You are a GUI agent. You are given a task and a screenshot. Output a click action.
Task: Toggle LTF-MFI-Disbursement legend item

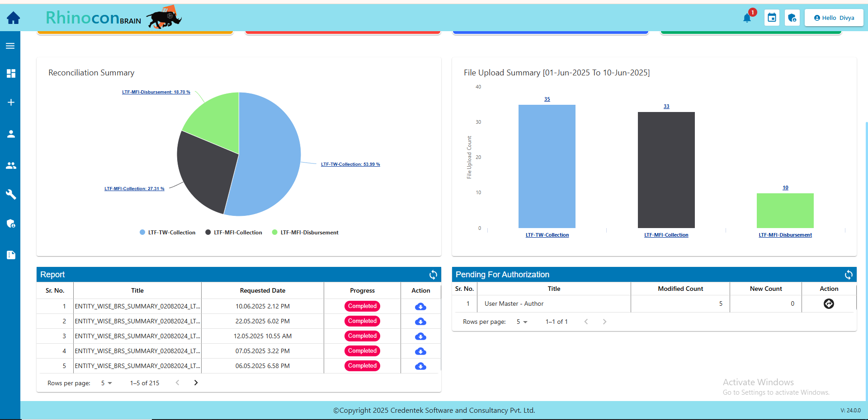305,233
